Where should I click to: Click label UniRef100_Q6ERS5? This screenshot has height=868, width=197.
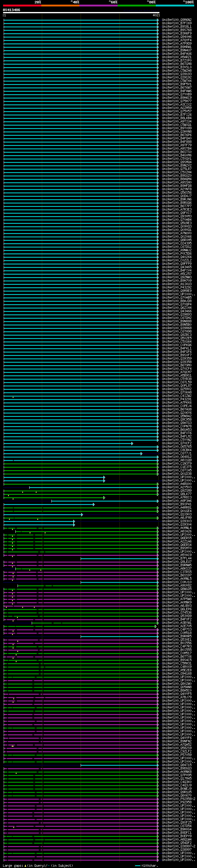point(177,538)
